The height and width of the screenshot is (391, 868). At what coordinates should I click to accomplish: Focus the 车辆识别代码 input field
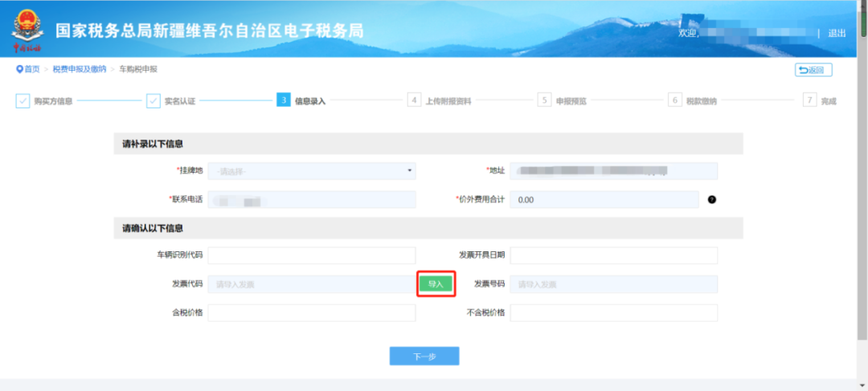(312, 255)
